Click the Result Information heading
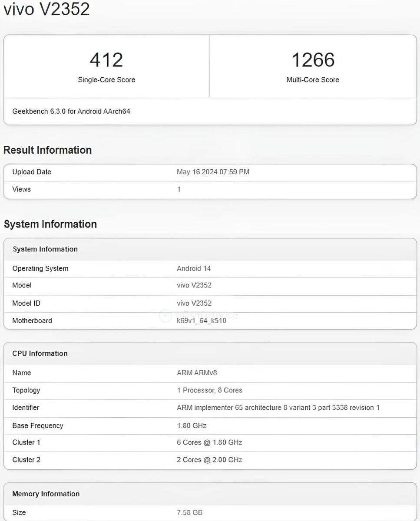420x521 pixels. pos(47,150)
